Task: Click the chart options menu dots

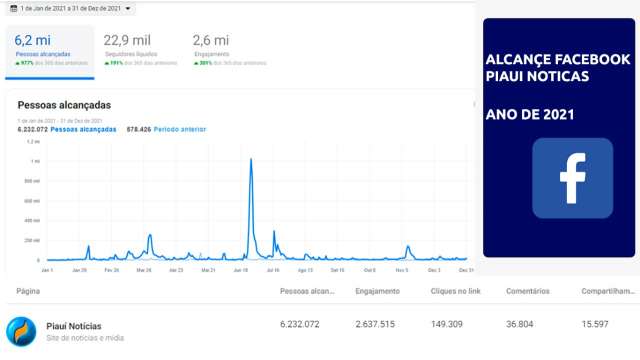Action: [x=474, y=105]
